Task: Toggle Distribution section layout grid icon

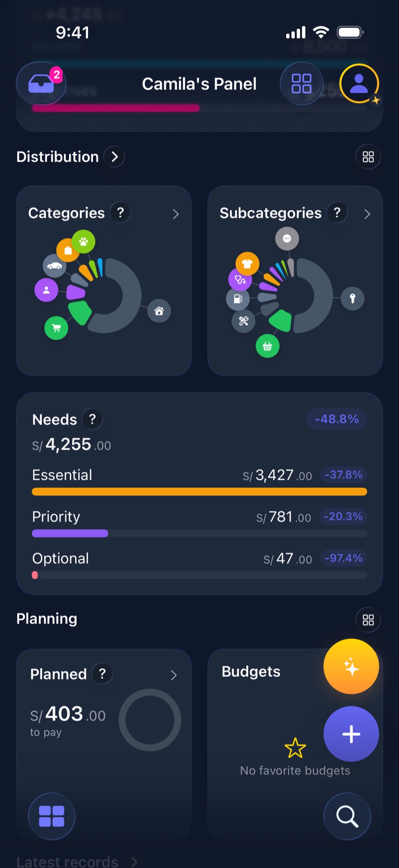Action: click(368, 157)
